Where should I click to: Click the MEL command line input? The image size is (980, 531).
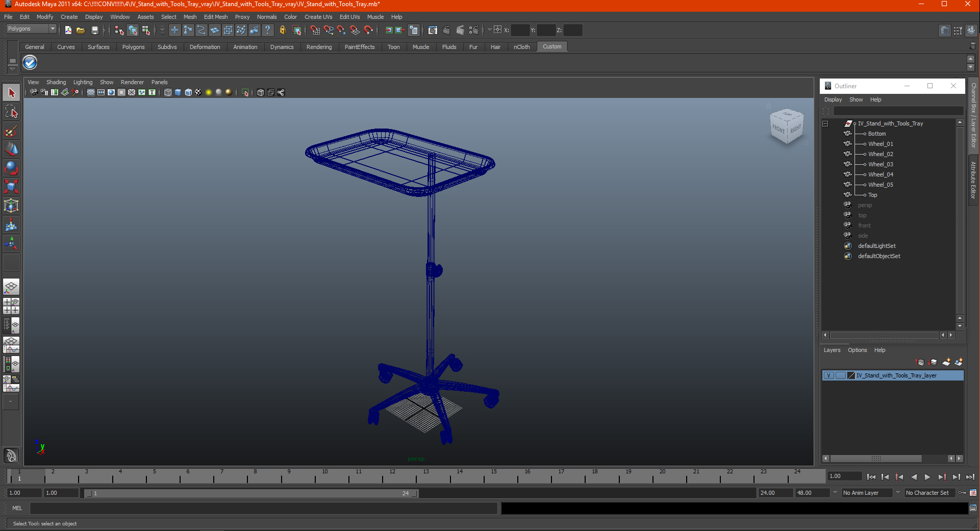[263, 508]
